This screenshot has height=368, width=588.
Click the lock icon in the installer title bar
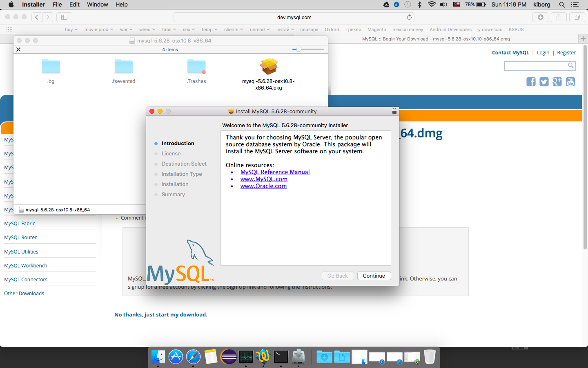pos(394,111)
